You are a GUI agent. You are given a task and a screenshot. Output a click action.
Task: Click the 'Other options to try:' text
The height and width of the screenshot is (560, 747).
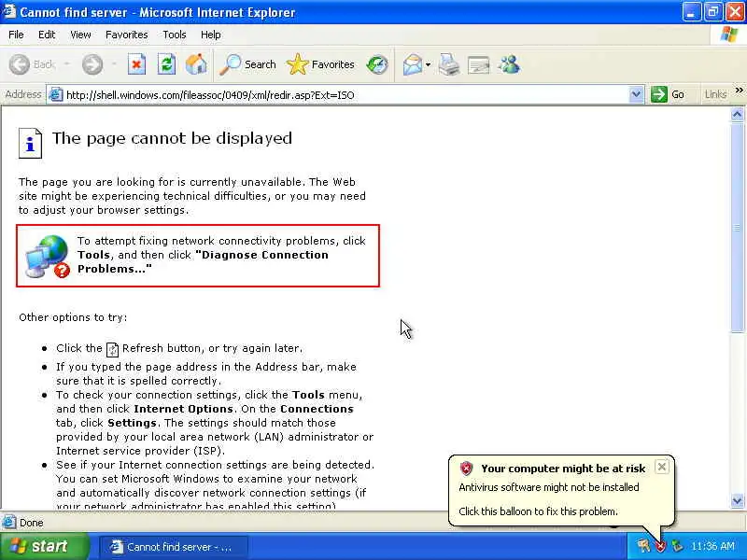[73, 317]
